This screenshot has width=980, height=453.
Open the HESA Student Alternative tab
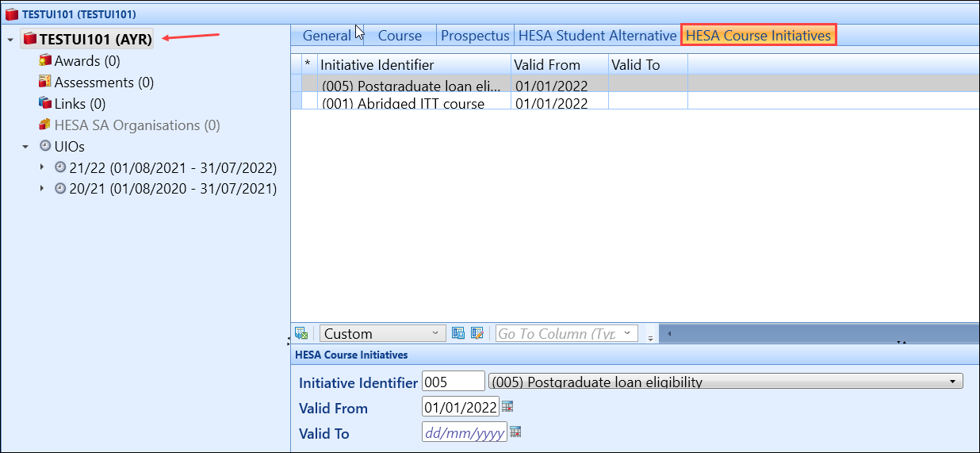[597, 36]
